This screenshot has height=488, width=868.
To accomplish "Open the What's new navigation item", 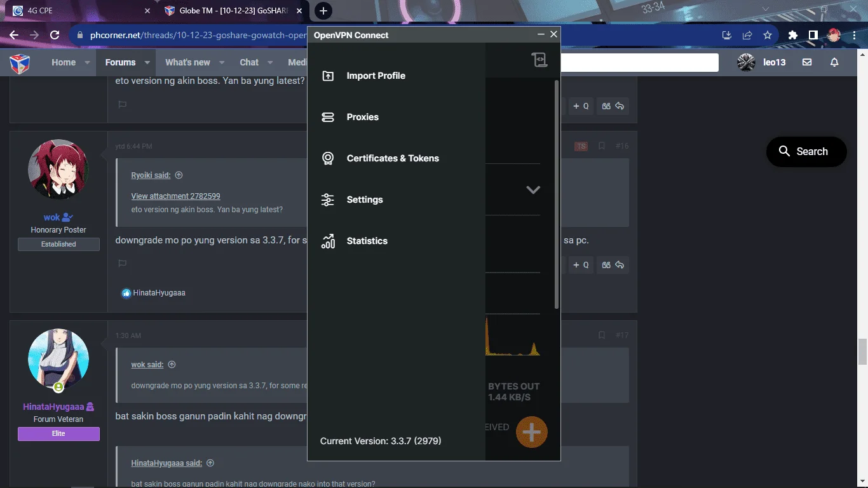I will 187,62.
